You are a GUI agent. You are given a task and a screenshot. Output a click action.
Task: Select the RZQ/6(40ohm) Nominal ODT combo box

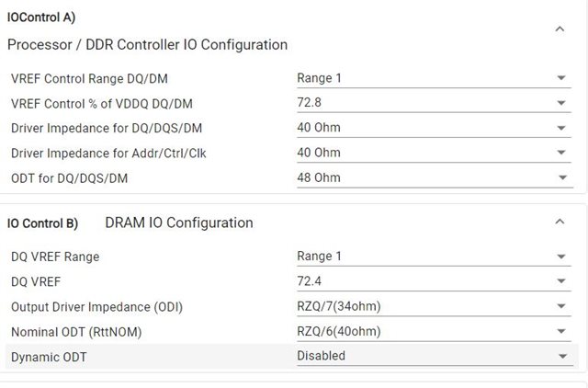tap(434, 332)
